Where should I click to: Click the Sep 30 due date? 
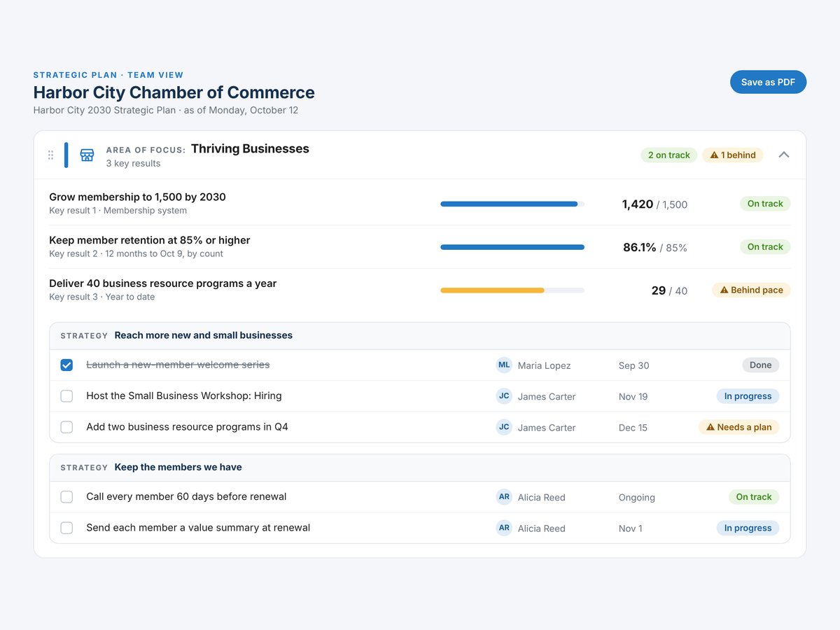coord(634,365)
